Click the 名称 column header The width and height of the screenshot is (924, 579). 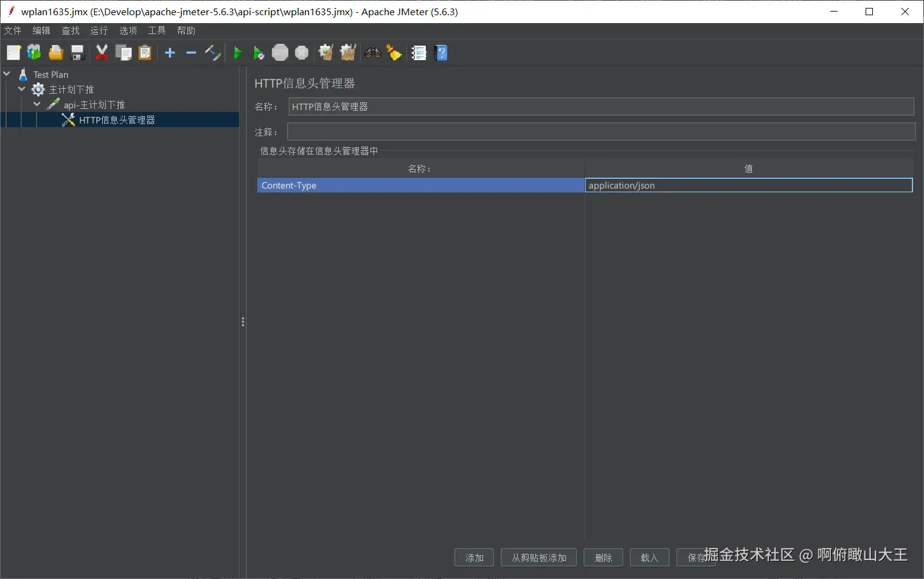(420, 168)
